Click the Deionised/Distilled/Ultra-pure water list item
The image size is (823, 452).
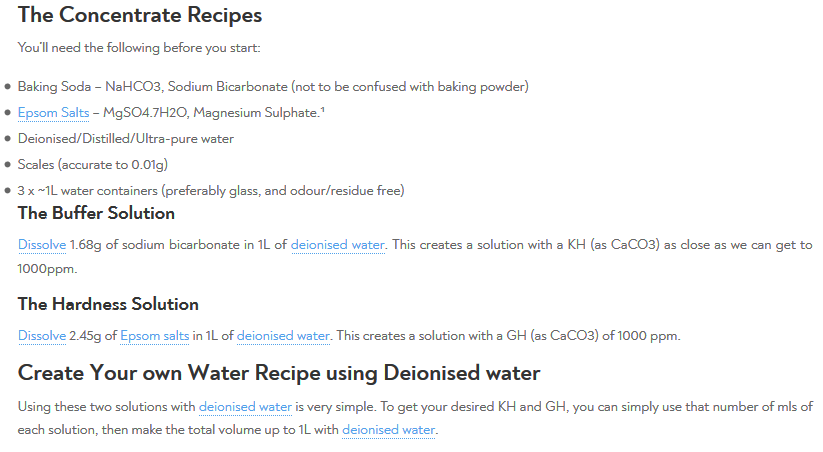pos(125,139)
